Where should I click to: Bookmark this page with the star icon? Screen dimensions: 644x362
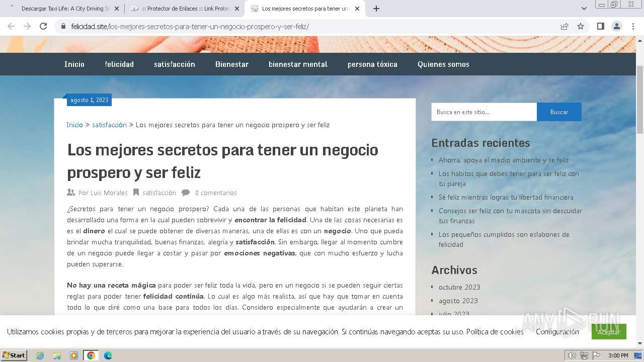click(581, 26)
